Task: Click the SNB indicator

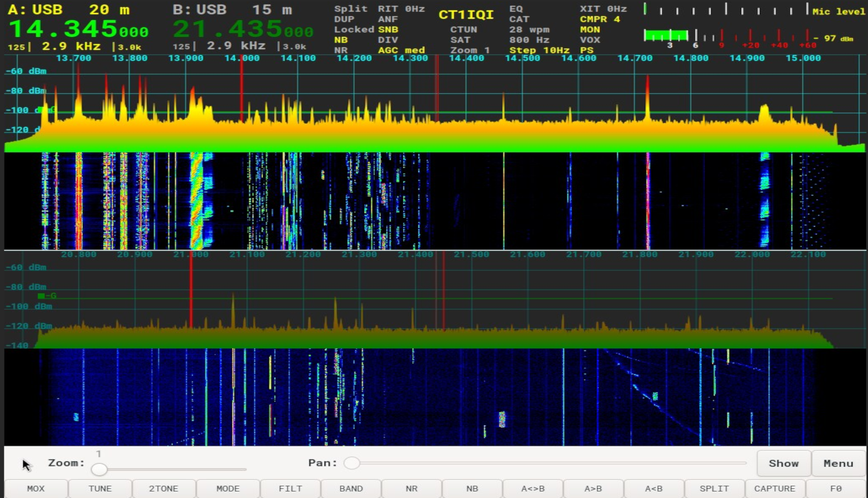Action: [388, 29]
